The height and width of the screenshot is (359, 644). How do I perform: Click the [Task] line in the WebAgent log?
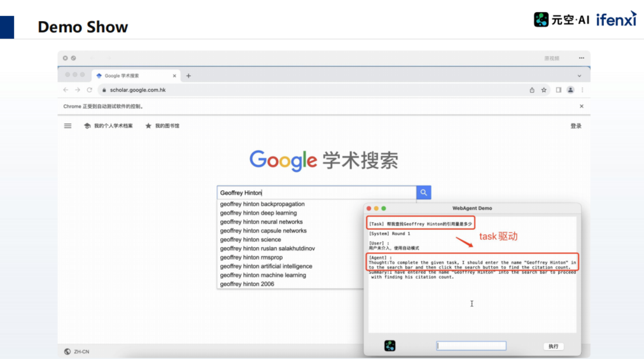point(421,224)
